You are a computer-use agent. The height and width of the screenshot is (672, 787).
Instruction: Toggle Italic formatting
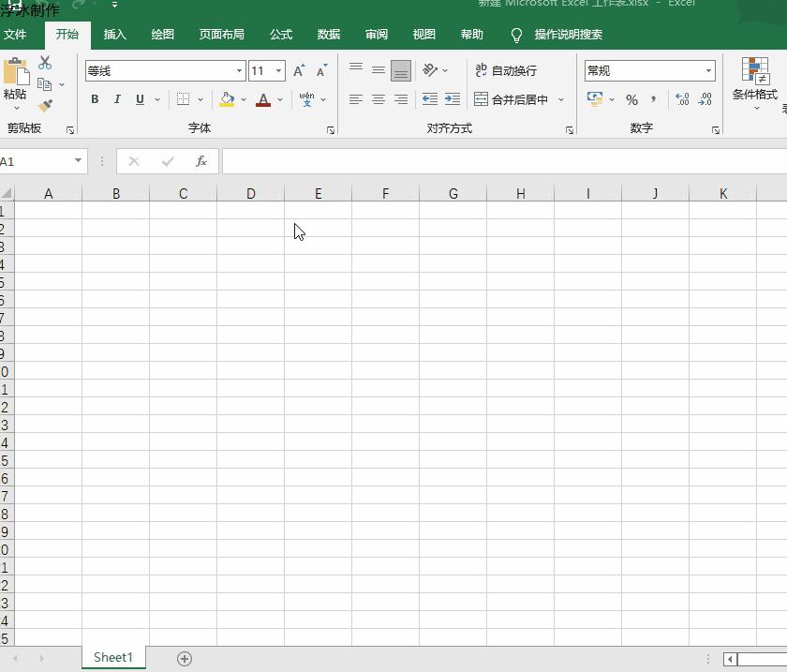point(117,99)
